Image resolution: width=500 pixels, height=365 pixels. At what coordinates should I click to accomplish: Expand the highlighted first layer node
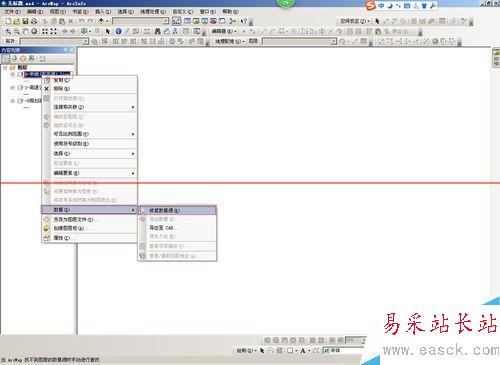(13, 74)
